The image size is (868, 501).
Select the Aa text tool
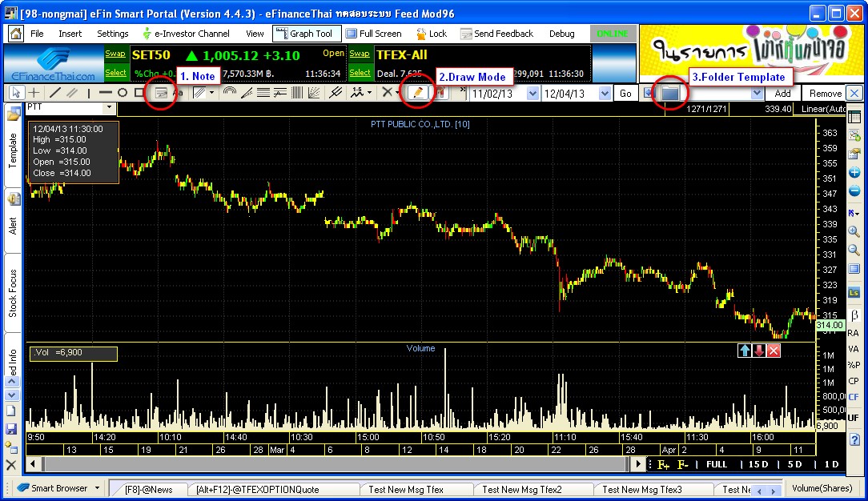click(x=178, y=93)
